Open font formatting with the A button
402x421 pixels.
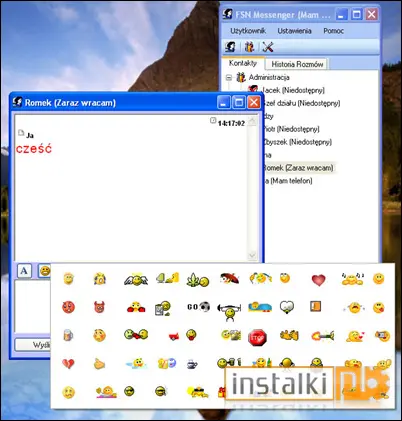pyautogui.click(x=24, y=271)
